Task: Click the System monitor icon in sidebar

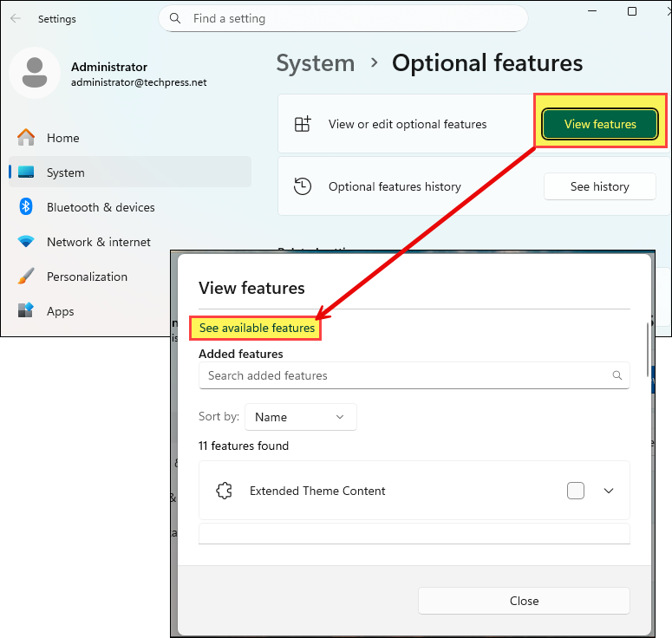Action: click(26, 173)
